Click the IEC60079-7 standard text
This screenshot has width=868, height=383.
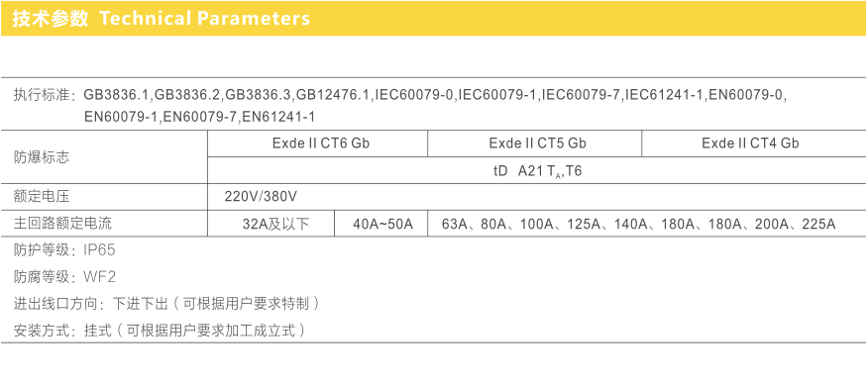[580, 95]
